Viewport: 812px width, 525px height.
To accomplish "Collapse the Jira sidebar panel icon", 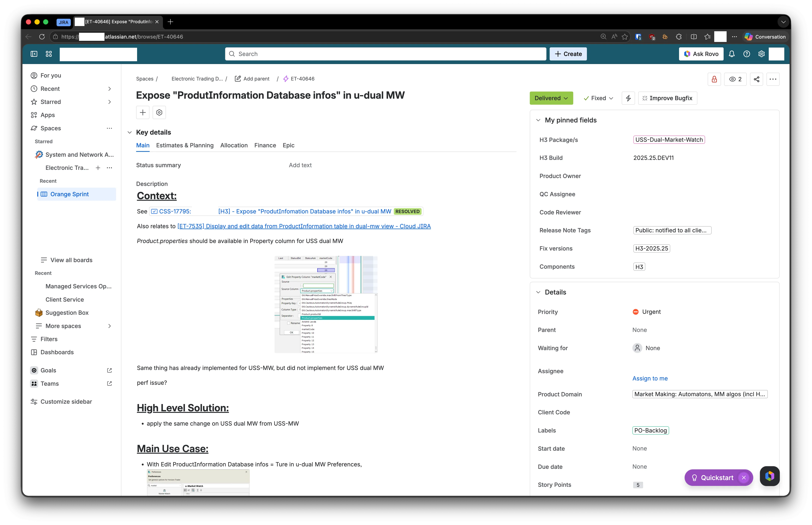I will tap(34, 54).
